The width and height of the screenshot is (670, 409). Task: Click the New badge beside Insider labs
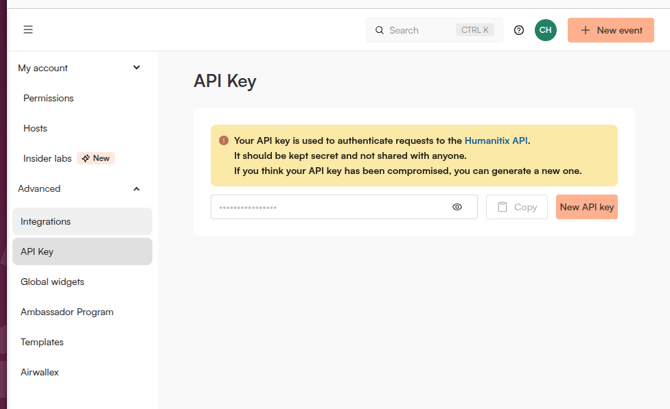pos(96,158)
